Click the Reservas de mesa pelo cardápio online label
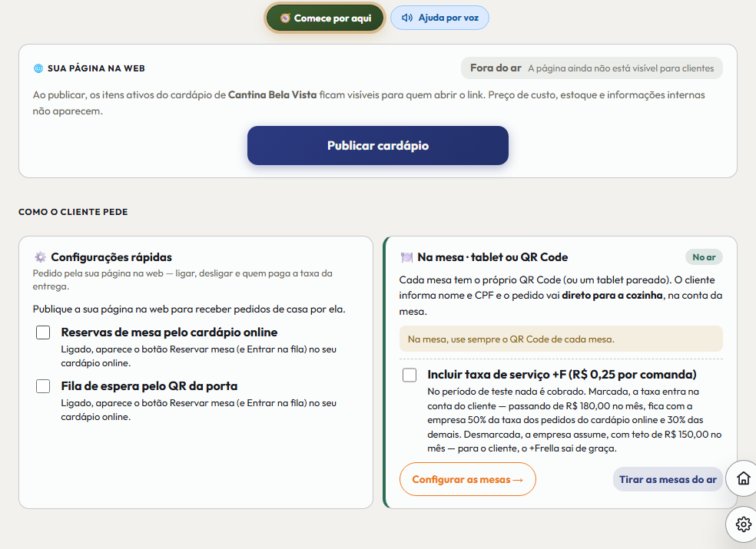Screen dimensions: 756x549 (169, 332)
